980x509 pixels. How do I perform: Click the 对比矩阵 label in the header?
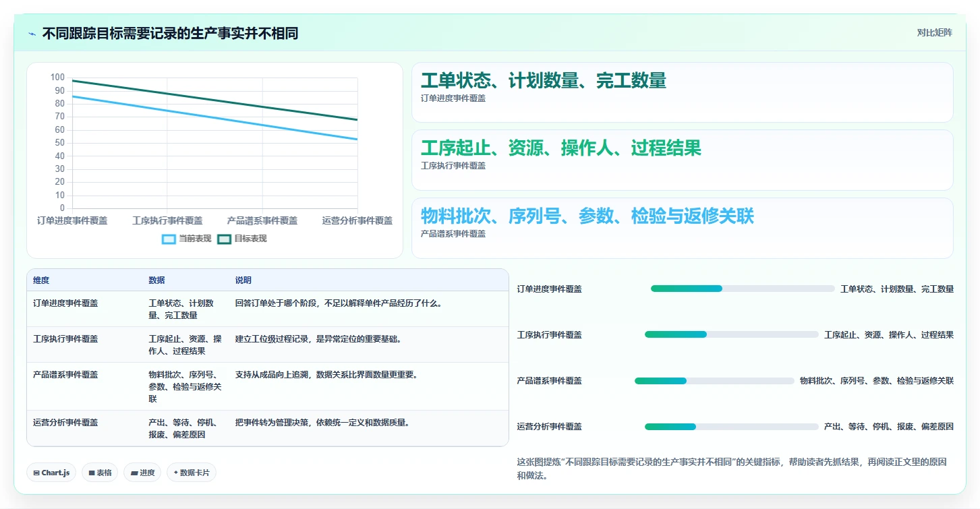tap(934, 32)
